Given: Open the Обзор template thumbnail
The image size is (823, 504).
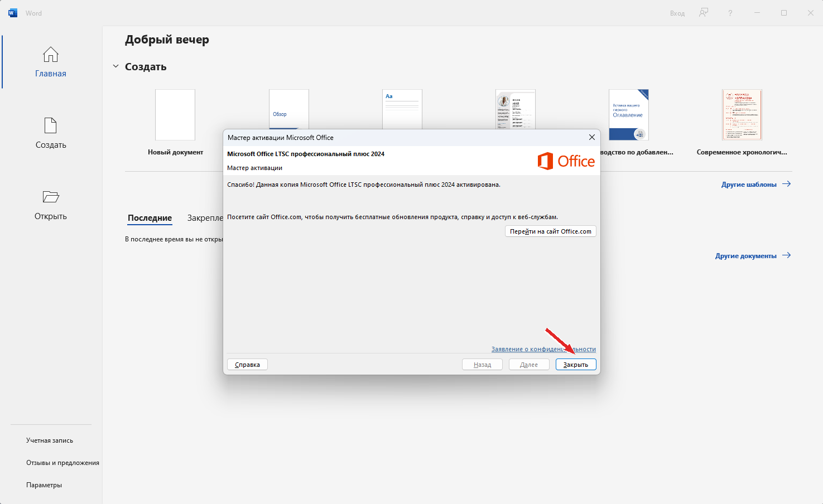Looking at the screenshot, I should pyautogui.click(x=289, y=109).
